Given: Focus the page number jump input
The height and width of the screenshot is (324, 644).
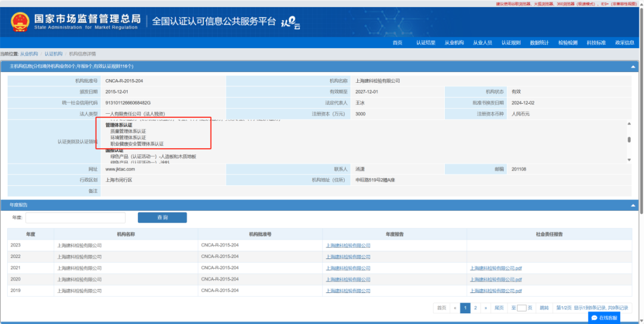Looking at the screenshot, I should coord(522,308).
